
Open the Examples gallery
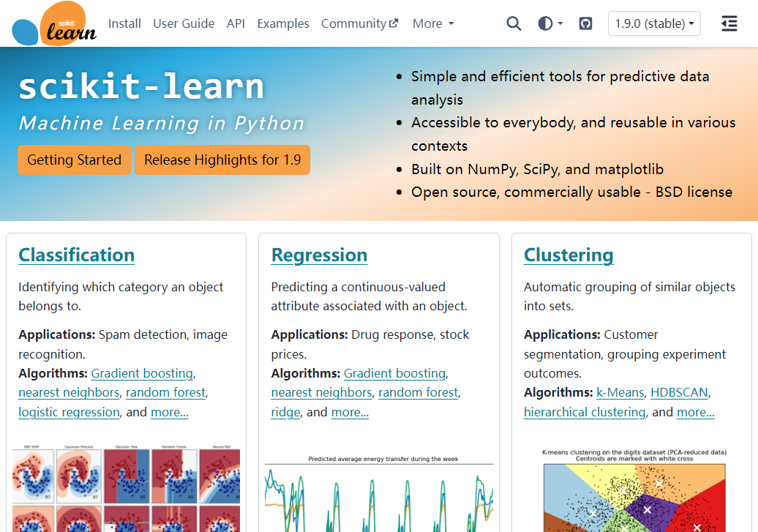[283, 23]
